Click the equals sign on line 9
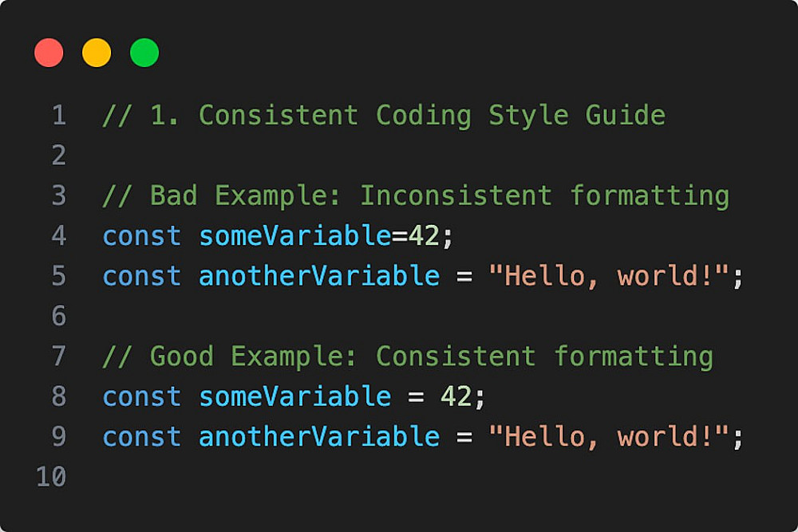The height and width of the screenshot is (532, 798). point(464,437)
